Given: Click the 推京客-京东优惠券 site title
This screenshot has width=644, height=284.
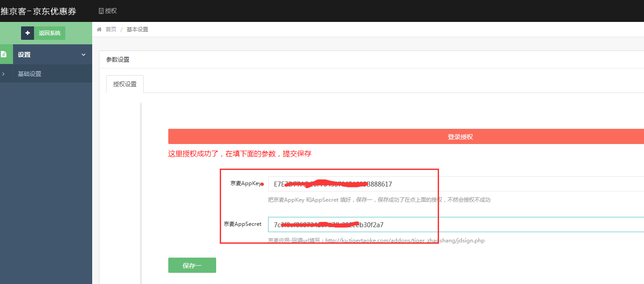Looking at the screenshot, I should click(x=38, y=11).
